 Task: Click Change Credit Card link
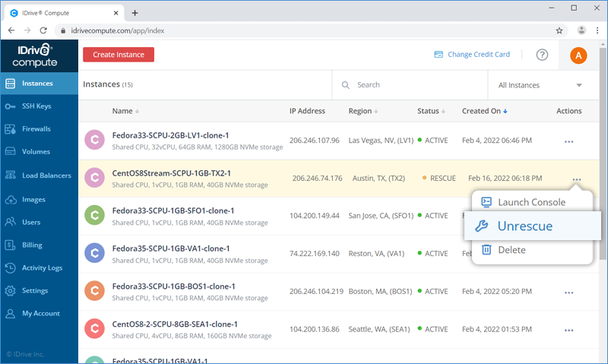(x=472, y=55)
